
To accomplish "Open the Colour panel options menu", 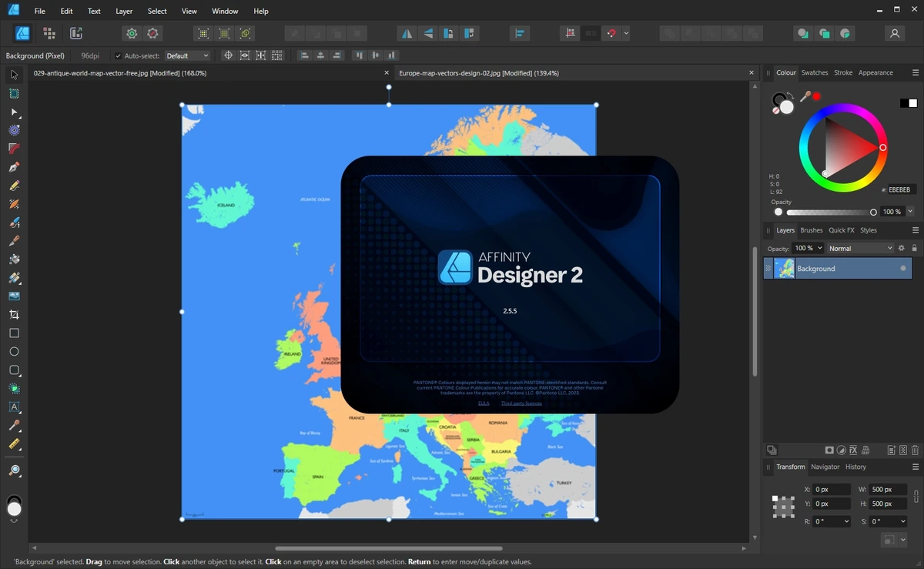I will (x=916, y=73).
